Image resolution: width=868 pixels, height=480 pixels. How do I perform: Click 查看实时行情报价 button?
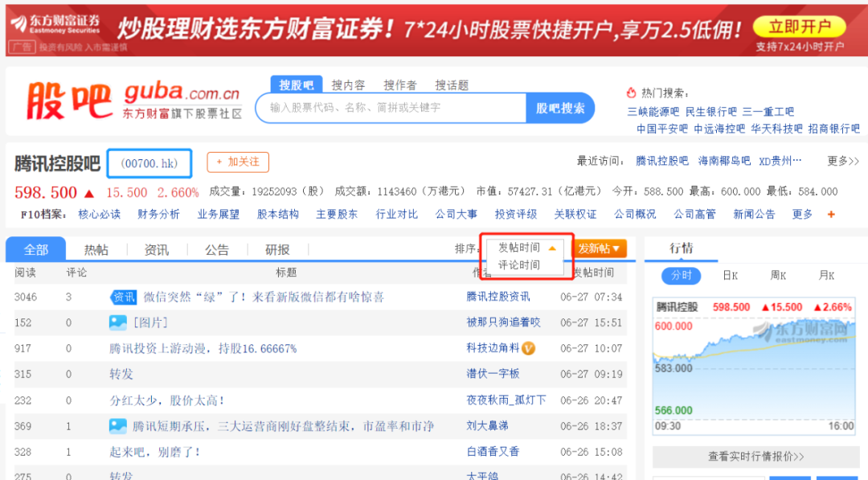pos(755,457)
